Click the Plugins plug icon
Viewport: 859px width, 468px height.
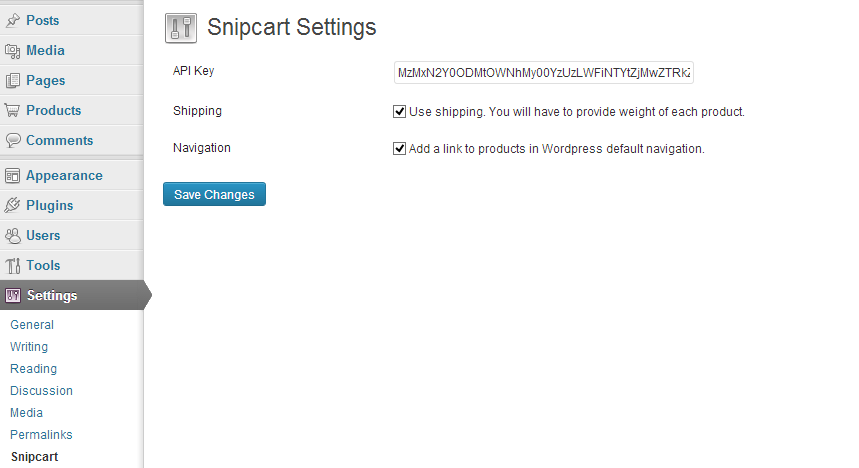13,206
